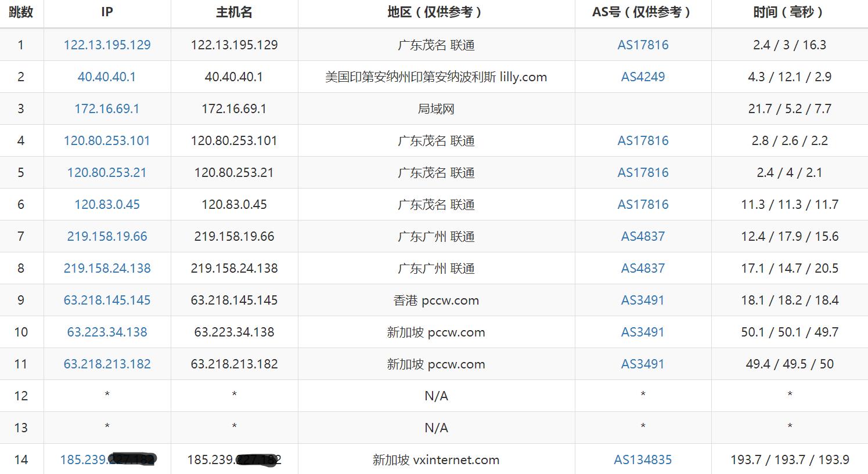This screenshot has width=868, height=474.
Task: Open IP link 219.158.24.138
Action: point(107,269)
